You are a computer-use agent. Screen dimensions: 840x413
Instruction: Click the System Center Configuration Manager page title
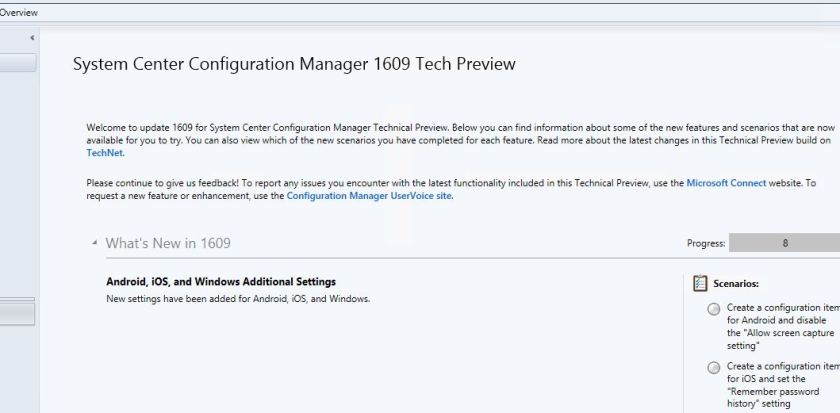click(x=294, y=65)
